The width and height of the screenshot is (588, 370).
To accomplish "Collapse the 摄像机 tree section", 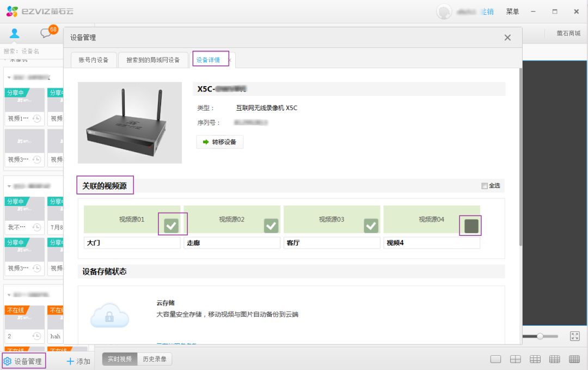I will pos(6,59).
